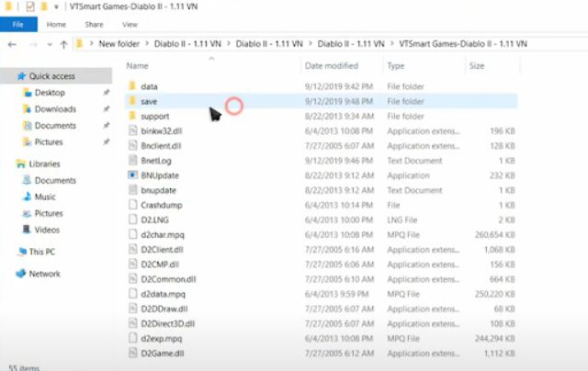Select the d2exp.mpq file icon
The width and height of the screenshot is (588, 371).
pos(132,338)
